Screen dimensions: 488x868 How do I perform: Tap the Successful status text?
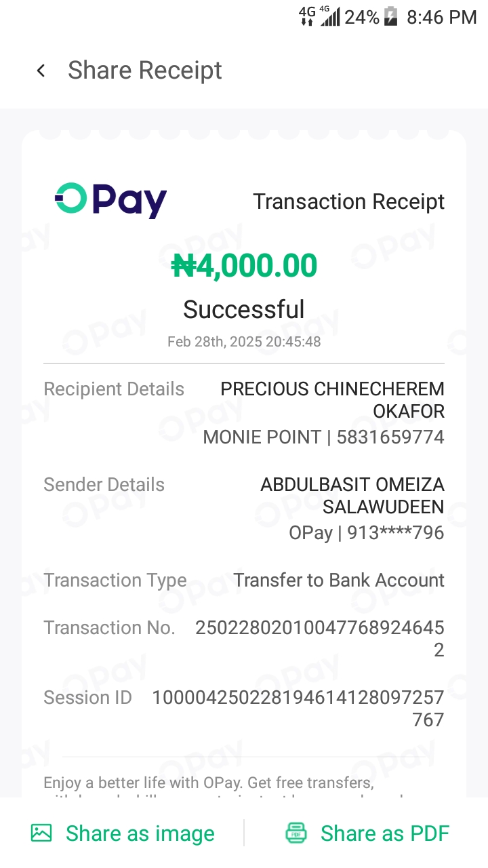tap(244, 309)
